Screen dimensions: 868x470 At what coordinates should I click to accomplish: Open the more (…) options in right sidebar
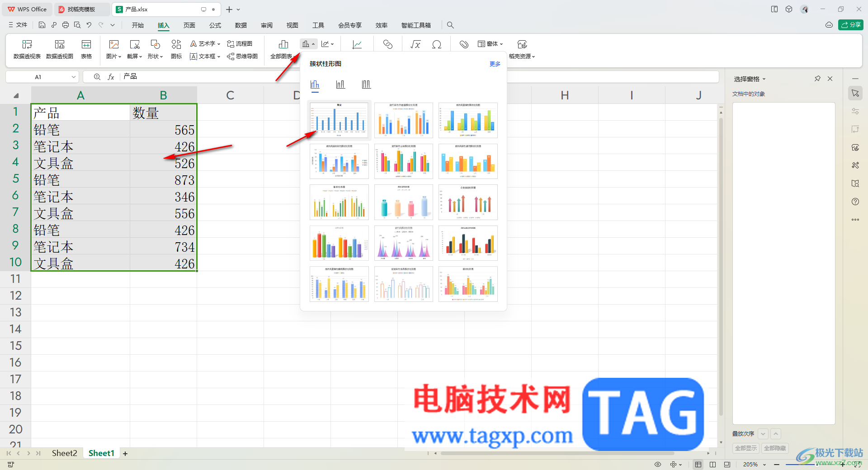click(855, 220)
